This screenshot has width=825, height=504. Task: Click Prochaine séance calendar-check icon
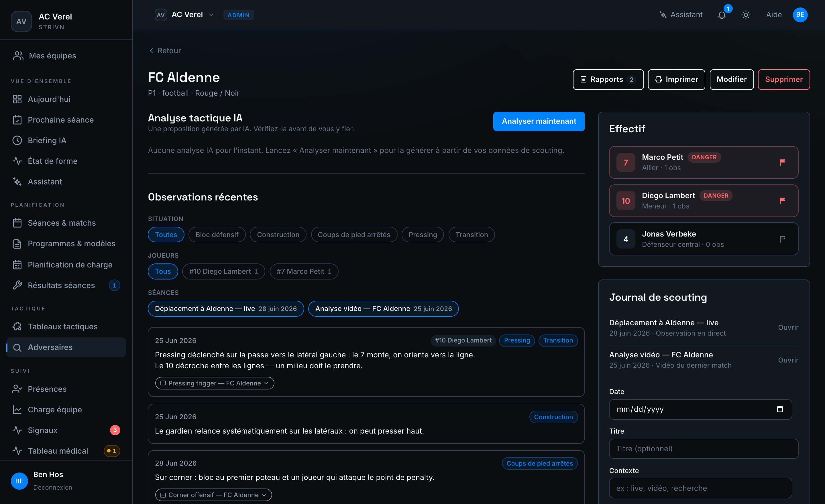pos(17,120)
